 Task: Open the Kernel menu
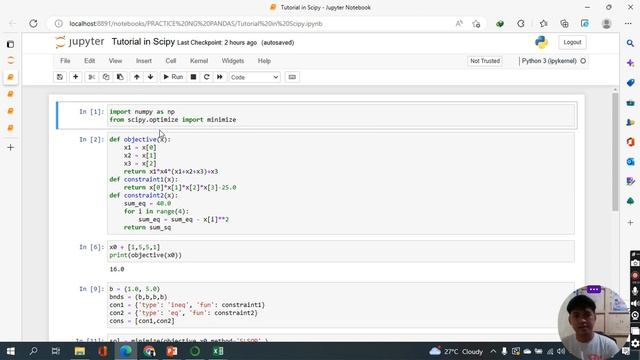click(x=199, y=61)
